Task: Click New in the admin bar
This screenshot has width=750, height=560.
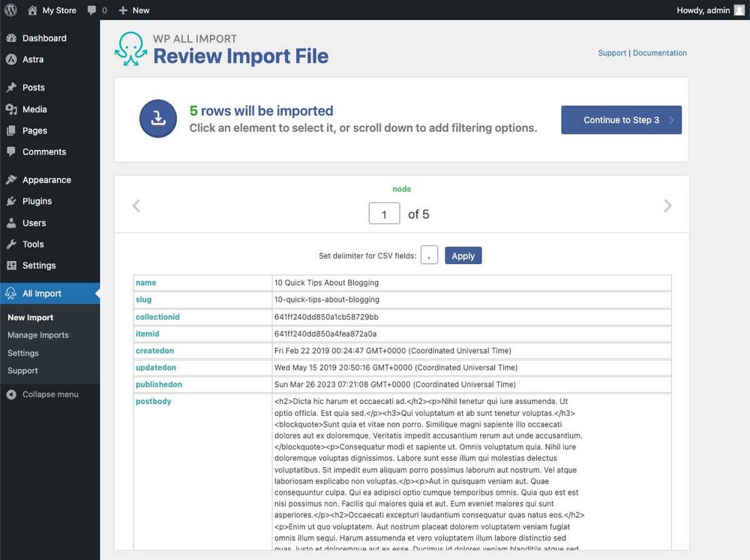Action: (141, 10)
